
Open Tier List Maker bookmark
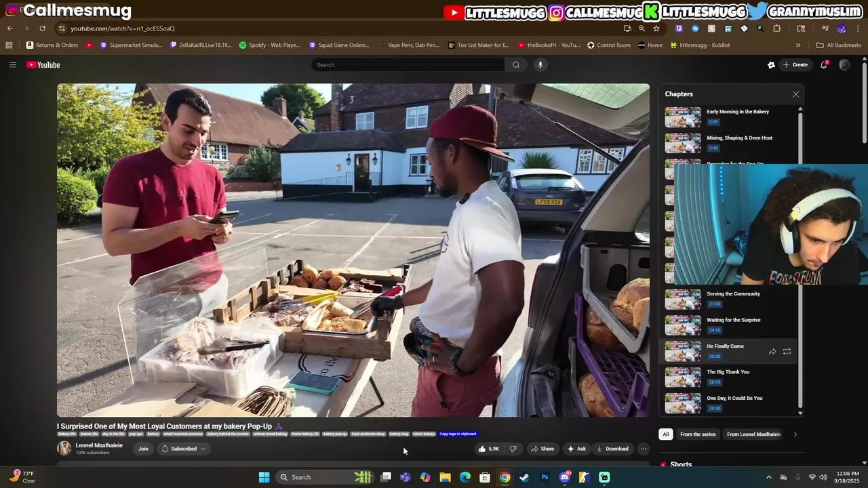[x=479, y=45]
